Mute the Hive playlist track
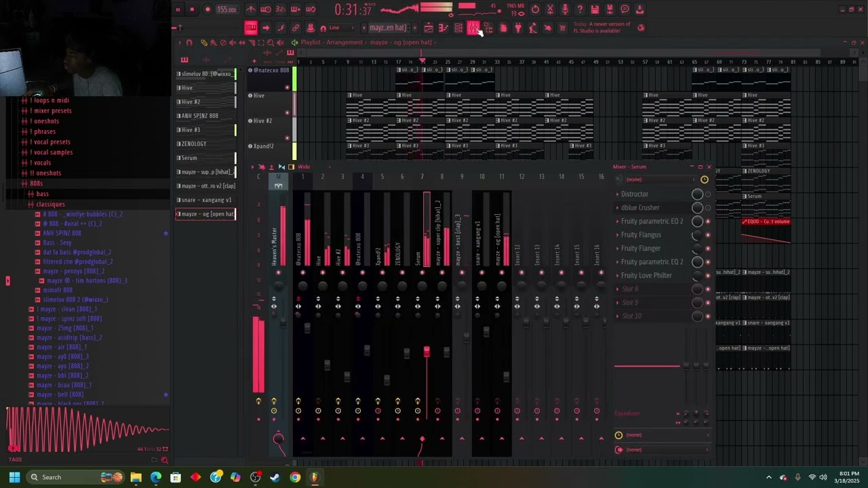 pos(287,113)
